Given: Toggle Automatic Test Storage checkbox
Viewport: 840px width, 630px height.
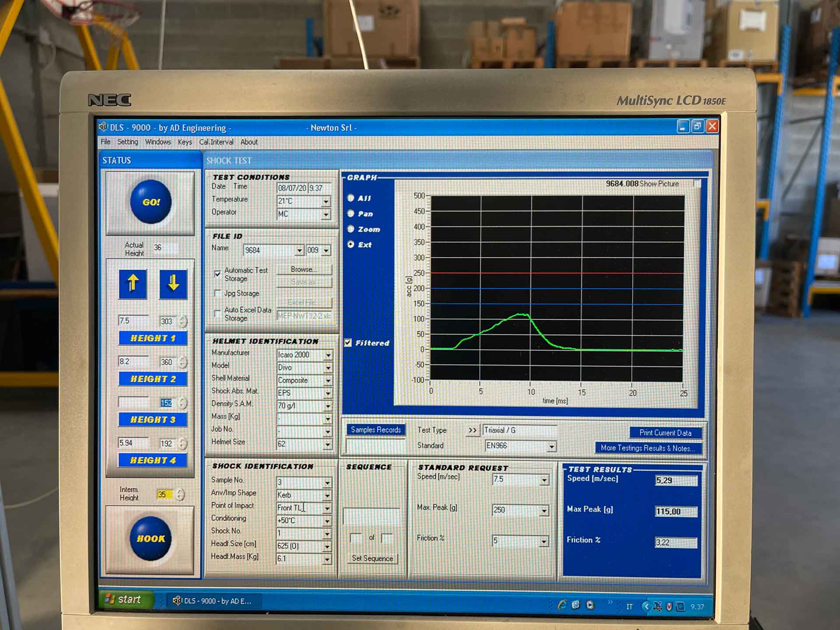Looking at the screenshot, I should pos(217,274).
